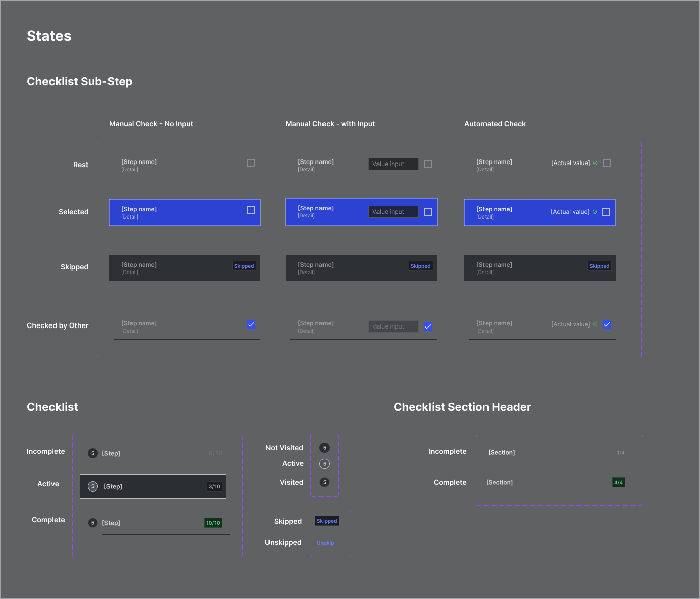Click the 3/10 progress badge in Active step
Image resolution: width=700 pixels, height=599 pixels.
tap(214, 487)
